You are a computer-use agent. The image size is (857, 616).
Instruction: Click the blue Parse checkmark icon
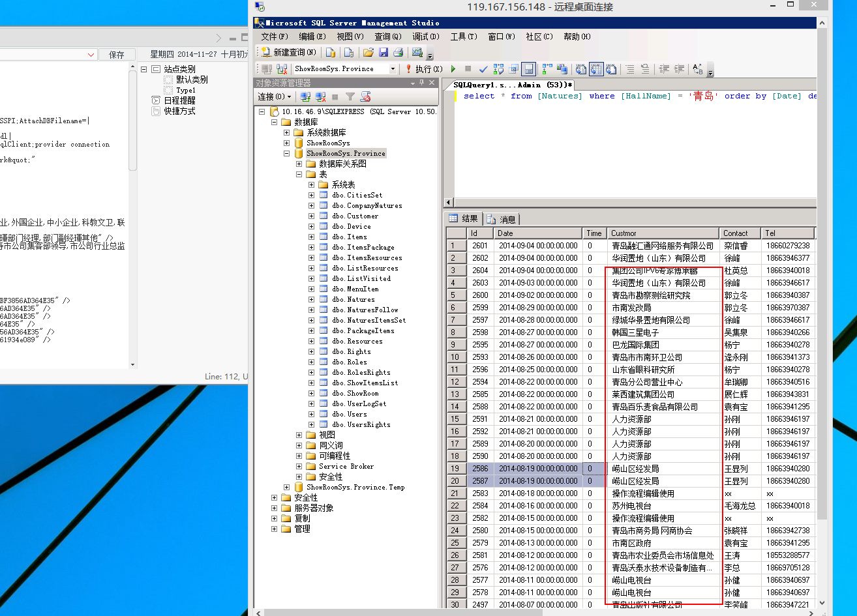(483, 69)
